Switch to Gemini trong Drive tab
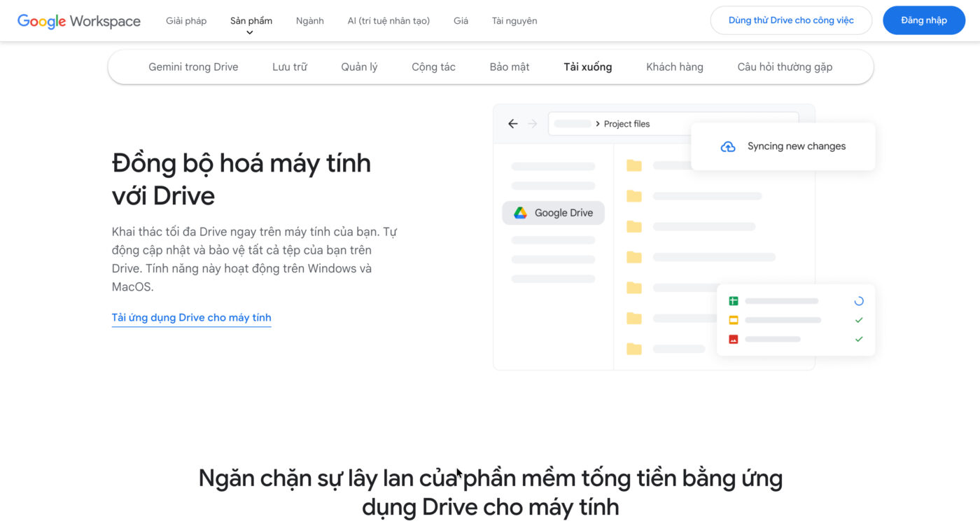Image resolution: width=980 pixels, height=526 pixels. coord(193,67)
